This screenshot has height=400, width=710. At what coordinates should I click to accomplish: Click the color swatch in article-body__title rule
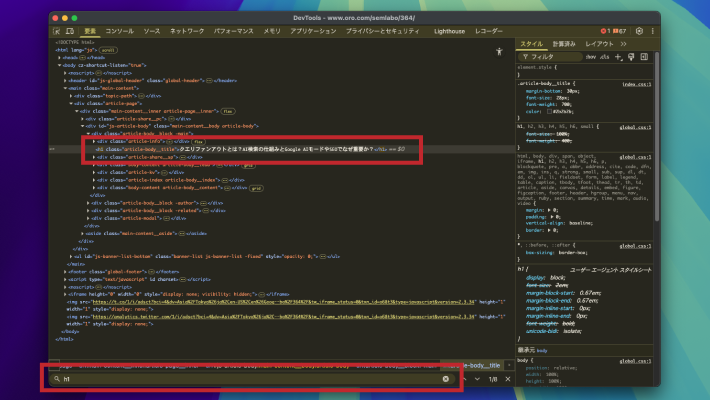(x=549, y=111)
